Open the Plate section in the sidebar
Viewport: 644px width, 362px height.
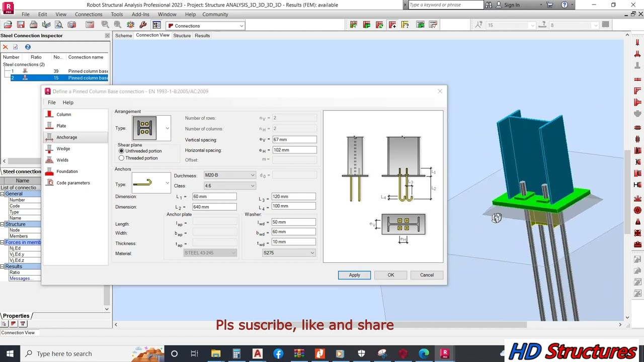click(75, 126)
